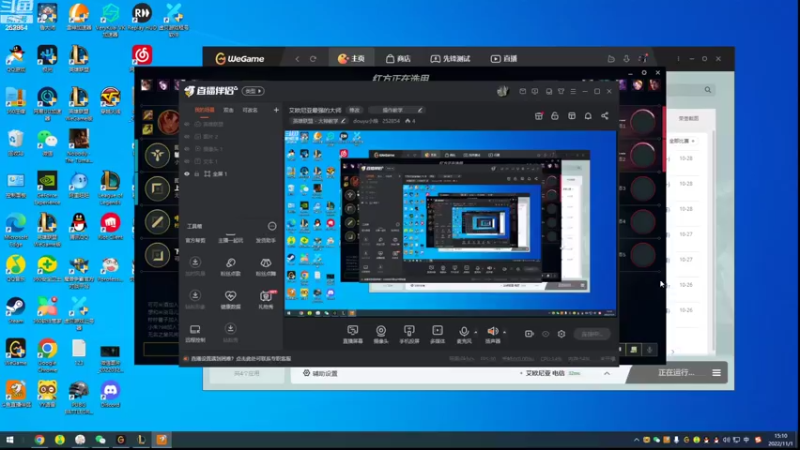
Task: Open the gift box icon in the top-right toolbar
Action: (539, 116)
